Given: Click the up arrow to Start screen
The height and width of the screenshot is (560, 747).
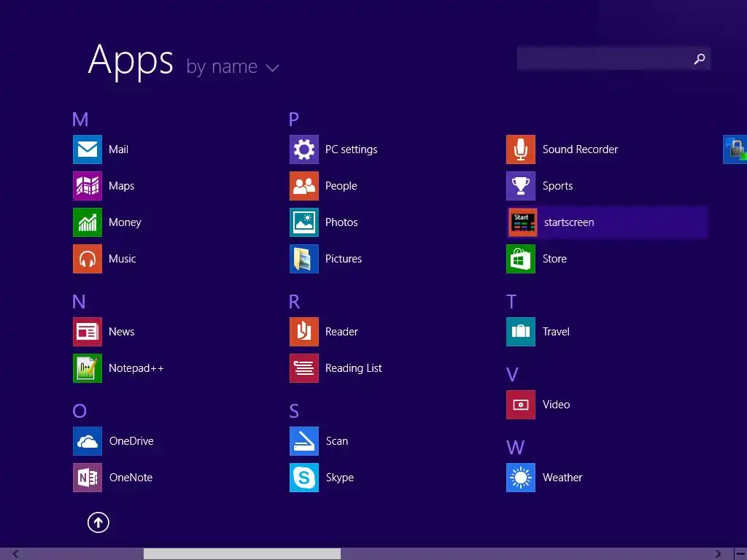Looking at the screenshot, I should pos(98,522).
